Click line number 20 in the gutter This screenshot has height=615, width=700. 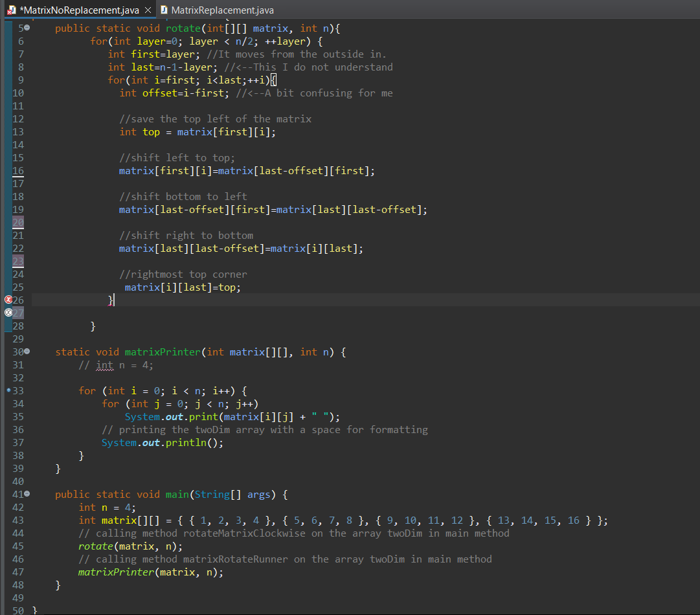point(18,223)
